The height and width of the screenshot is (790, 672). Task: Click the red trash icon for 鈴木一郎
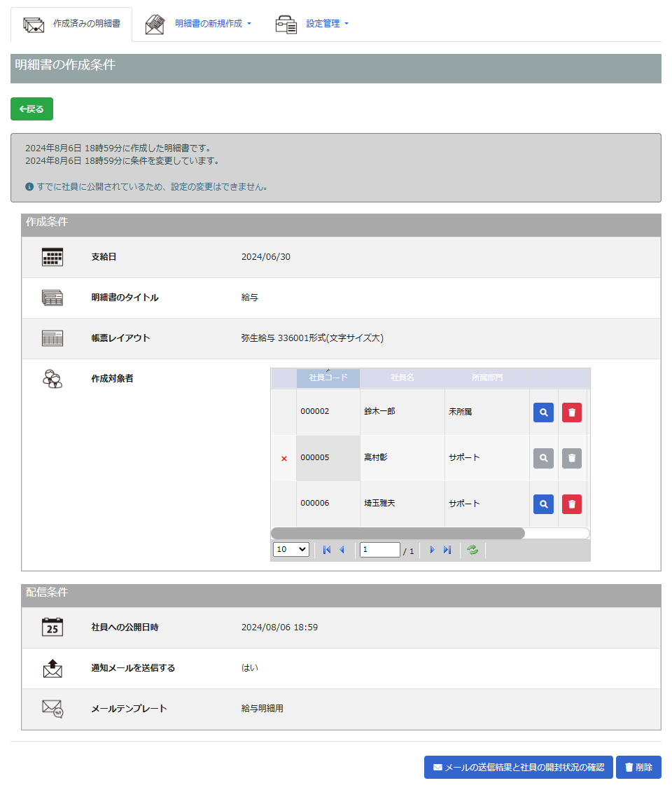(x=571, y=413)
